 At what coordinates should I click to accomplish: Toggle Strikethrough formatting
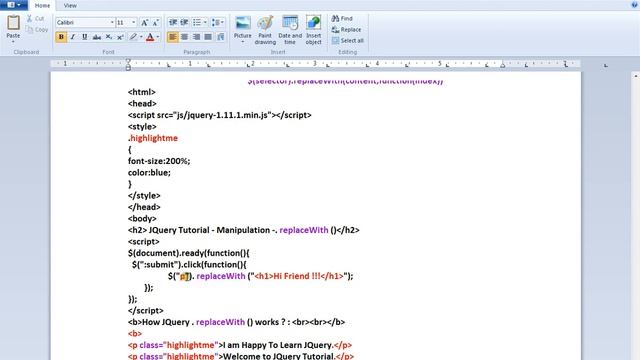tap(97, 37)
